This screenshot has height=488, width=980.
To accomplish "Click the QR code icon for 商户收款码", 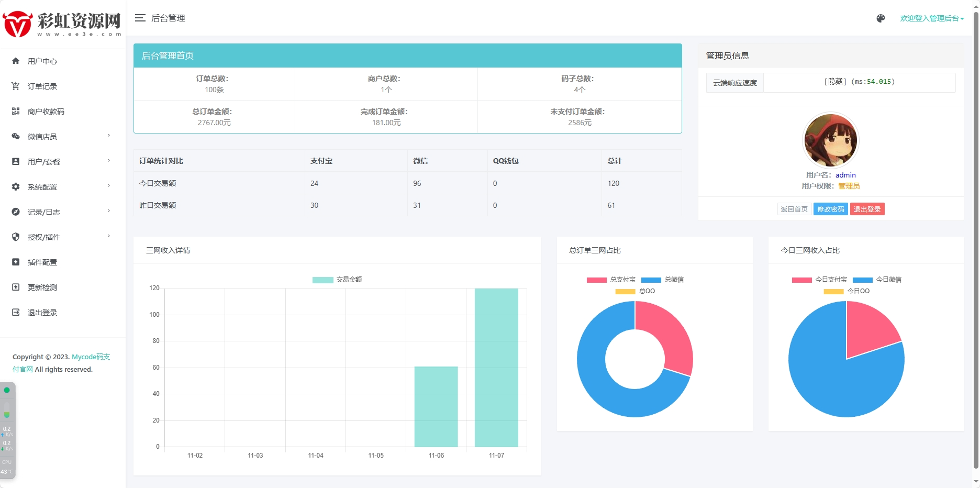I will point(16,111).
